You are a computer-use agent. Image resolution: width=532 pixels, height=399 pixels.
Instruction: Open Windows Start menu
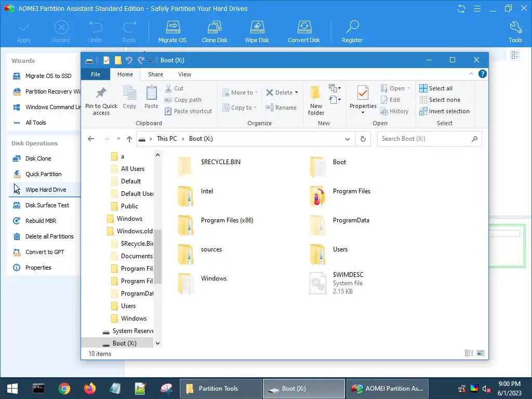(x=12, y=389)
